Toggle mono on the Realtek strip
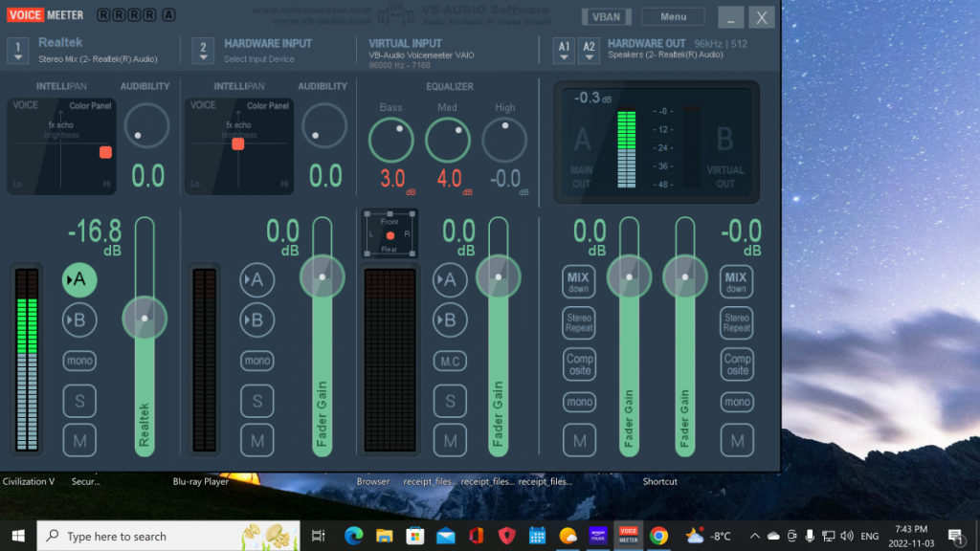 79,361
